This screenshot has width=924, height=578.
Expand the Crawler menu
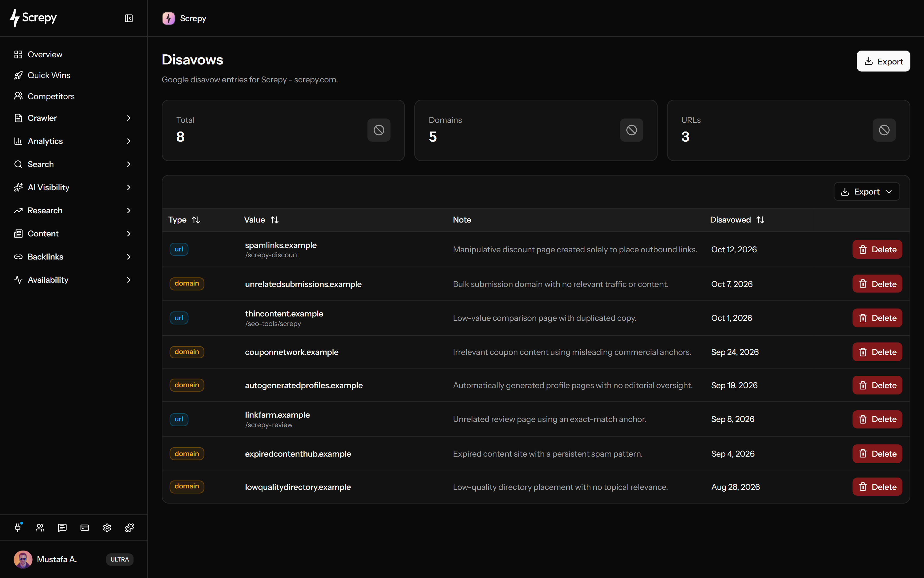click(73, 118)
